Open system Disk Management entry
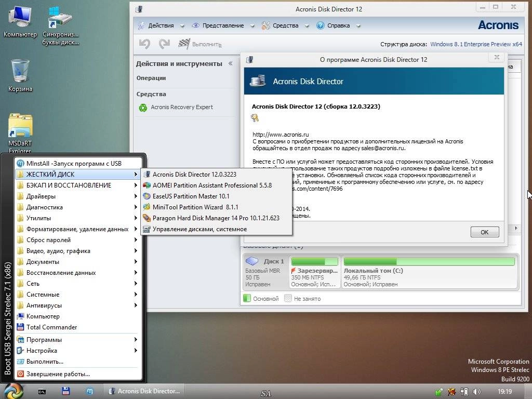Viewport: 532px width, 399px height. (x=217, y=229)
